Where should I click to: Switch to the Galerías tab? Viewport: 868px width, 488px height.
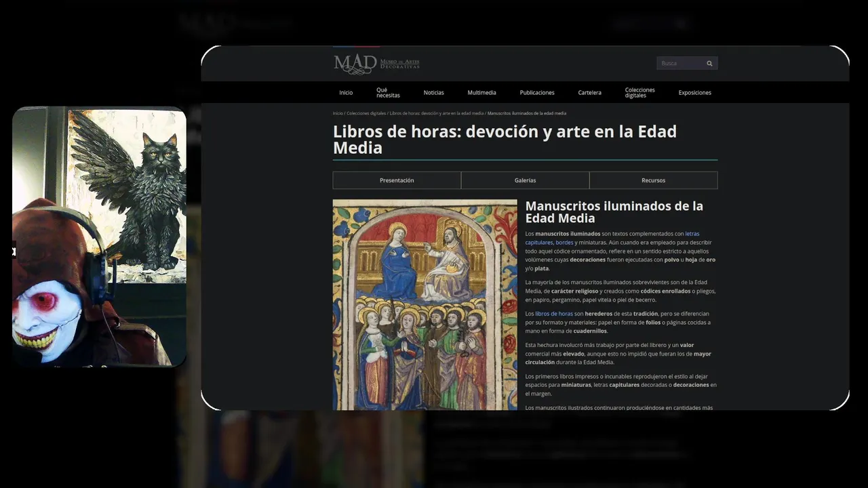pyautogui.click(x=525, y=180)
